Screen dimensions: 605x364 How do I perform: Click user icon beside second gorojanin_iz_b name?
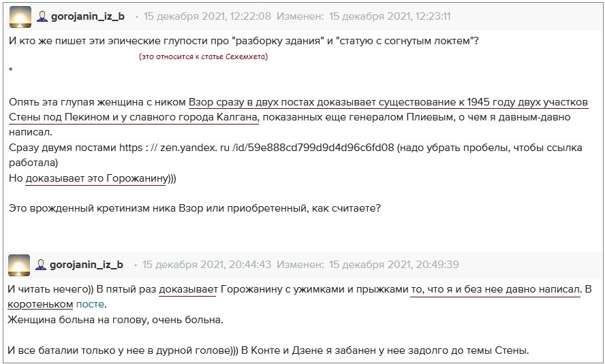click(x=40, y=265)
